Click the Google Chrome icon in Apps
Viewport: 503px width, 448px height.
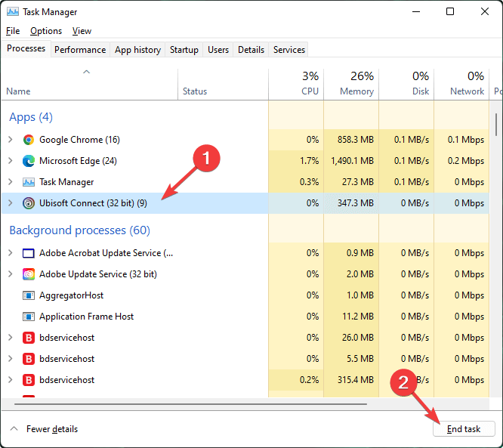click(x=29, y=140)
